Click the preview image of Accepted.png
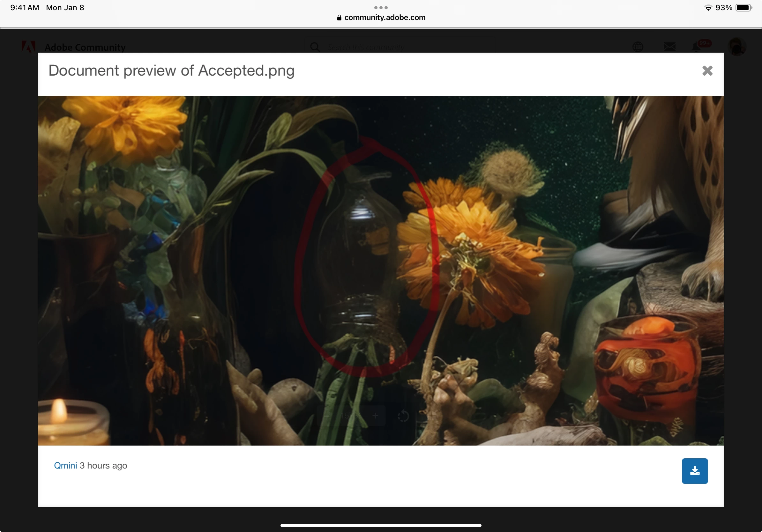Image resolution: width=762 pixels, height=532 pixels. point(381,270)
